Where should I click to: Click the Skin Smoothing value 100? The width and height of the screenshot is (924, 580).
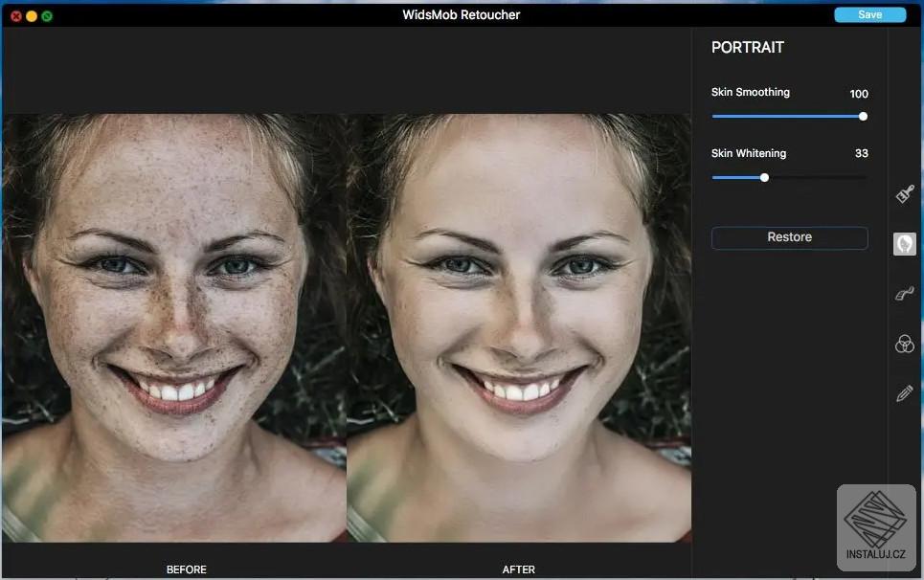[858, 93]
